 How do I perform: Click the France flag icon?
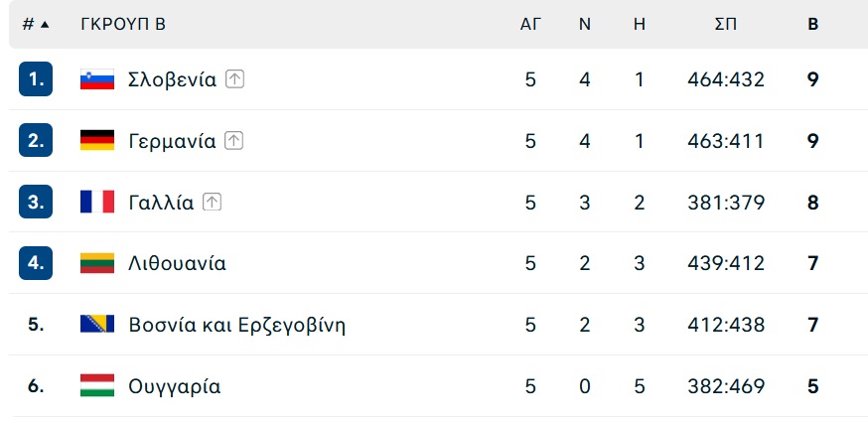click(x=97, y=202)
